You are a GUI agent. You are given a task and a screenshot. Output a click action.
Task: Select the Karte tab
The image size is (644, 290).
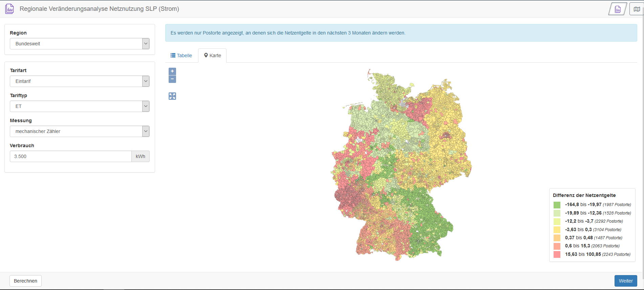tap(212, 55)
